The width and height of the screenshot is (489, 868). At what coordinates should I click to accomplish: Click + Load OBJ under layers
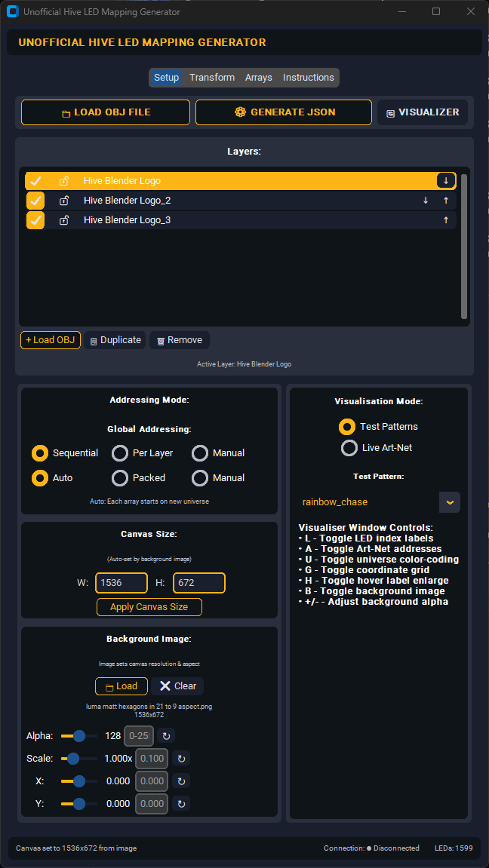pyautogui.click(x=51, y=340)
